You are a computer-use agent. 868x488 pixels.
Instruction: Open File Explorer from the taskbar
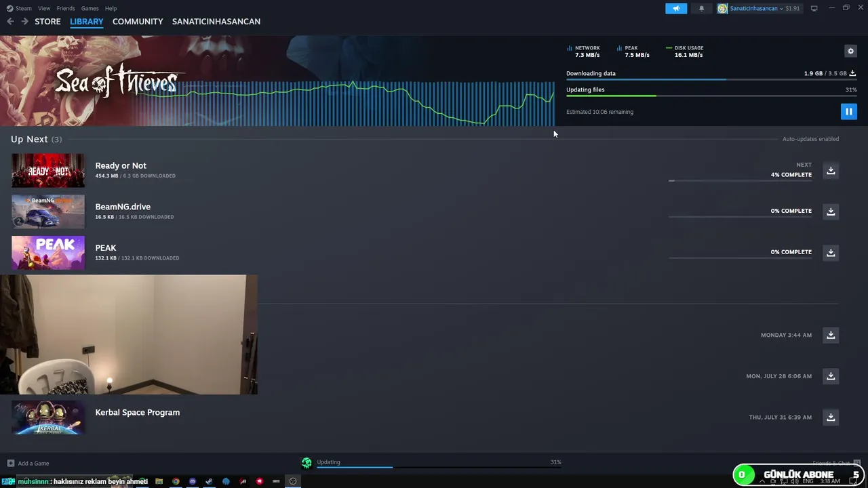tap(159, 481)
